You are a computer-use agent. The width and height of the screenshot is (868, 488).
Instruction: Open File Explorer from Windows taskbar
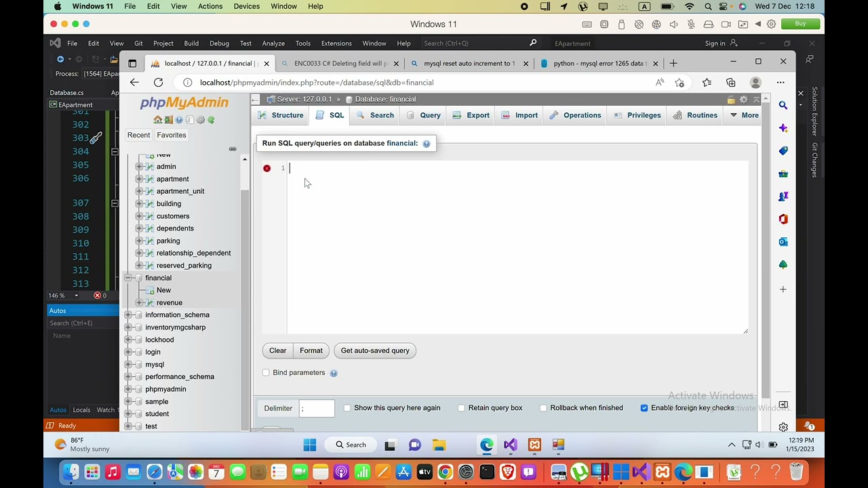439,445
